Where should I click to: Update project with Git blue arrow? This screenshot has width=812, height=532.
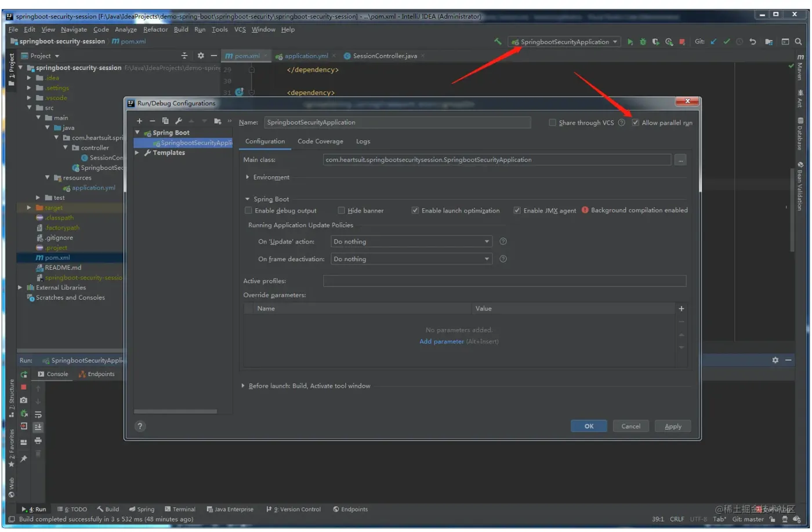pos(713,42)
